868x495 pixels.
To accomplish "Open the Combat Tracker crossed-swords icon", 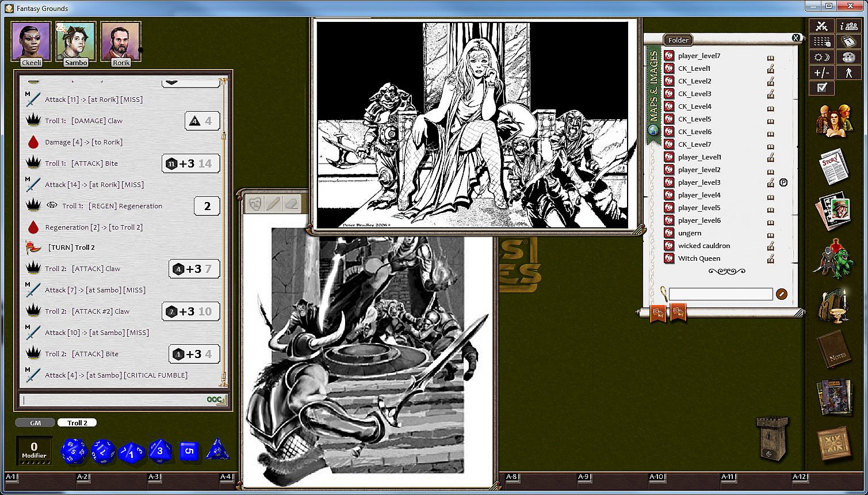I will (821, 26).
